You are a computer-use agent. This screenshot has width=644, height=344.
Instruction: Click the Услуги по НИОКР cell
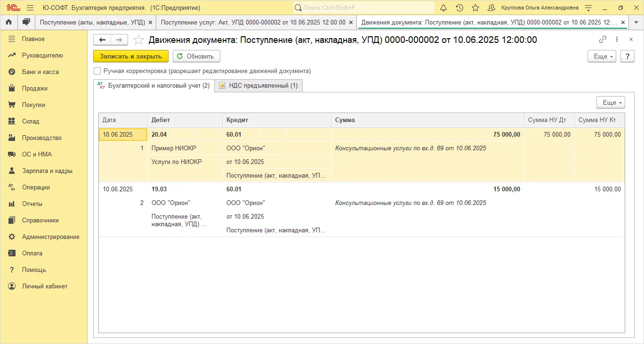click(x=185, y=162)
